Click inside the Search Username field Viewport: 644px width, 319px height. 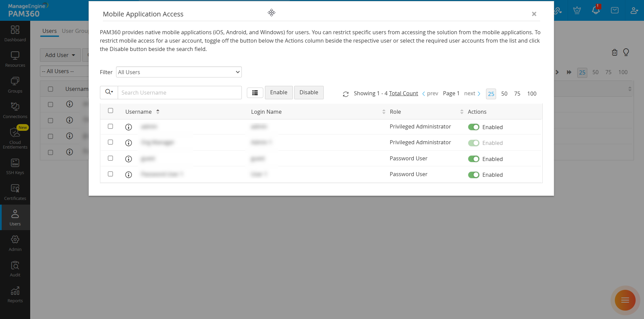point(180,92)
